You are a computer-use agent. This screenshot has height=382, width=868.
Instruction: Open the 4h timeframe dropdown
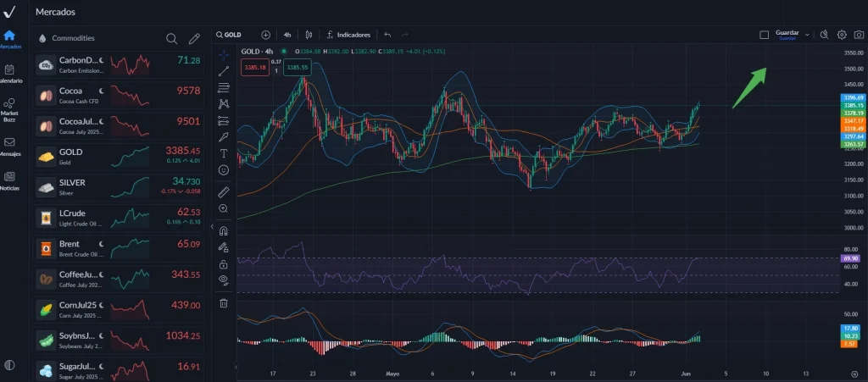[287, 35]
